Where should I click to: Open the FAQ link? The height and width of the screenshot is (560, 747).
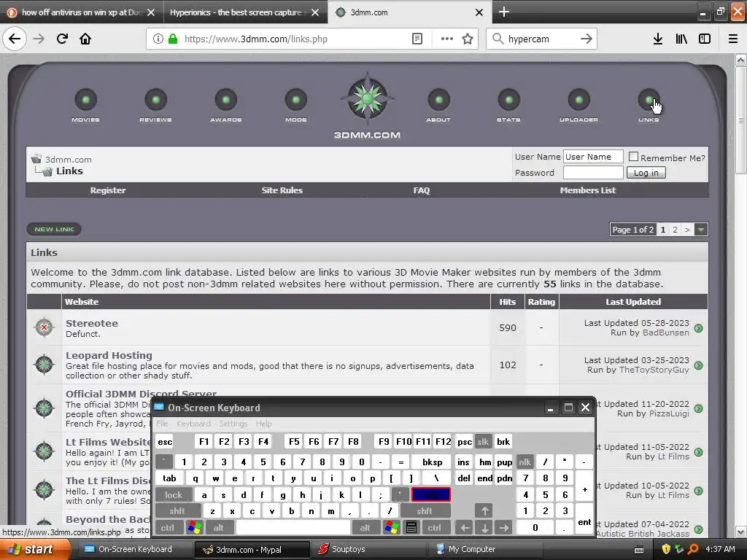coord(421,190)
